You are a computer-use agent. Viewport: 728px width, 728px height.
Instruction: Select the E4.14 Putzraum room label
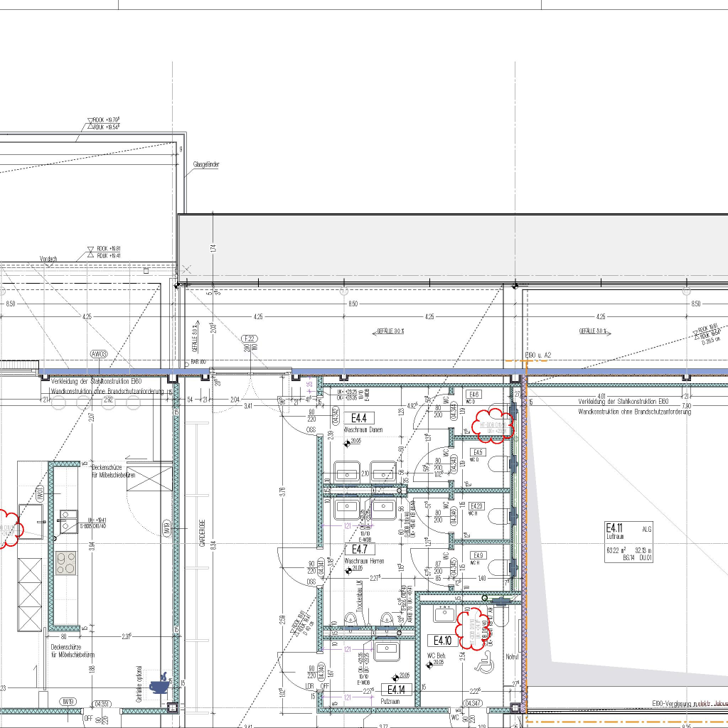pos(397,690)
